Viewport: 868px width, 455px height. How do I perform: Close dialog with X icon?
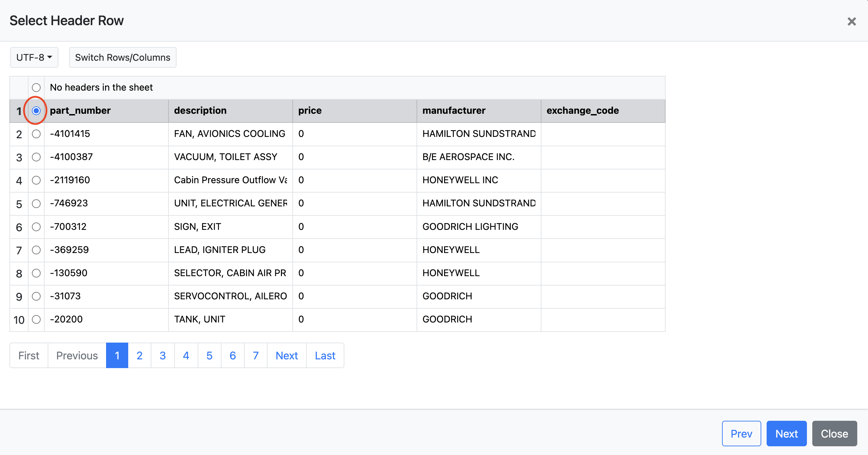tap(851, 21)
